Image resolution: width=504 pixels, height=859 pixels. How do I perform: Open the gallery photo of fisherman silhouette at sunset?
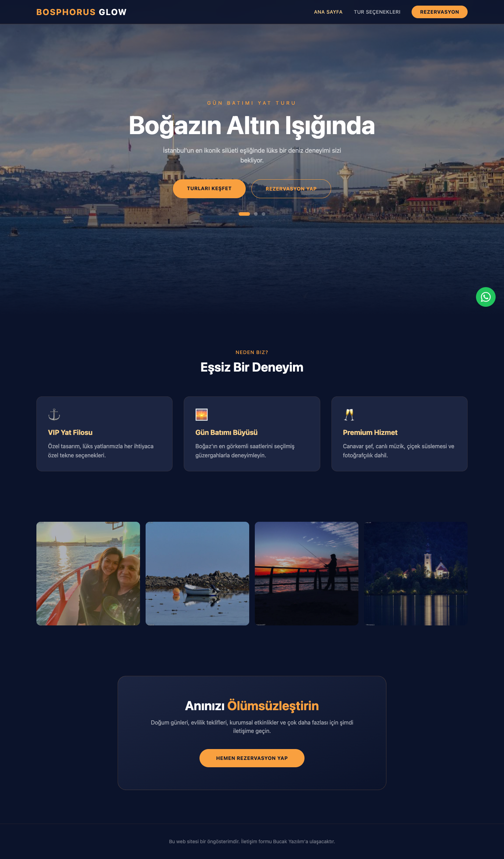(x=307, y=574)
